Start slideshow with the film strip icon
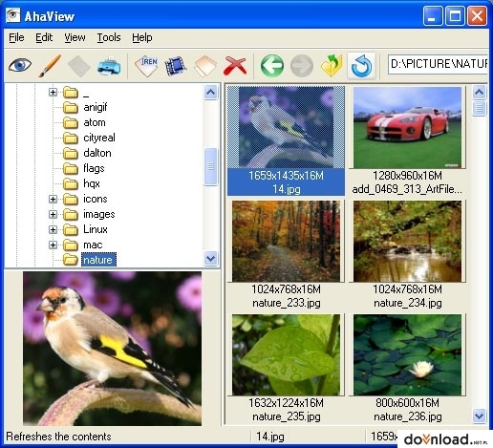Image resolution: width=493 pixels, height=448 pixels. coord(175,66)
